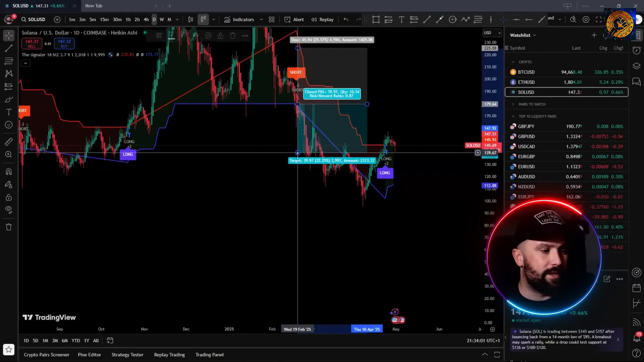Screen dimensions: 644x362
Task: Select the crosshair cursor tool
Action: click(9, 35)
